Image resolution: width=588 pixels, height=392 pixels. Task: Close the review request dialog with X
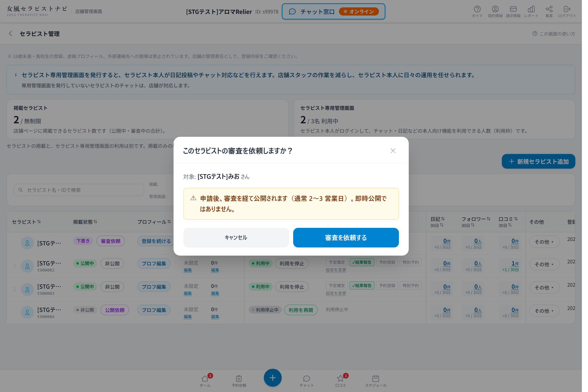tap(393, 151)
